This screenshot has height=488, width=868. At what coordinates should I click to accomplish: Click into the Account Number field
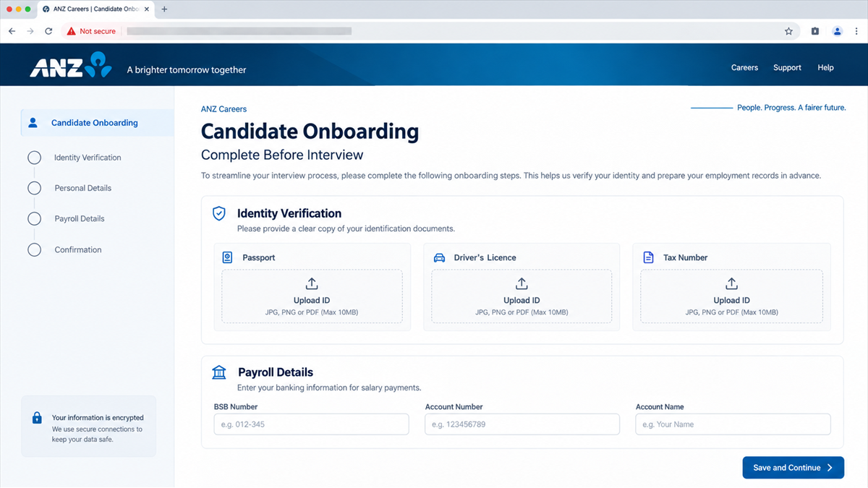522,424
